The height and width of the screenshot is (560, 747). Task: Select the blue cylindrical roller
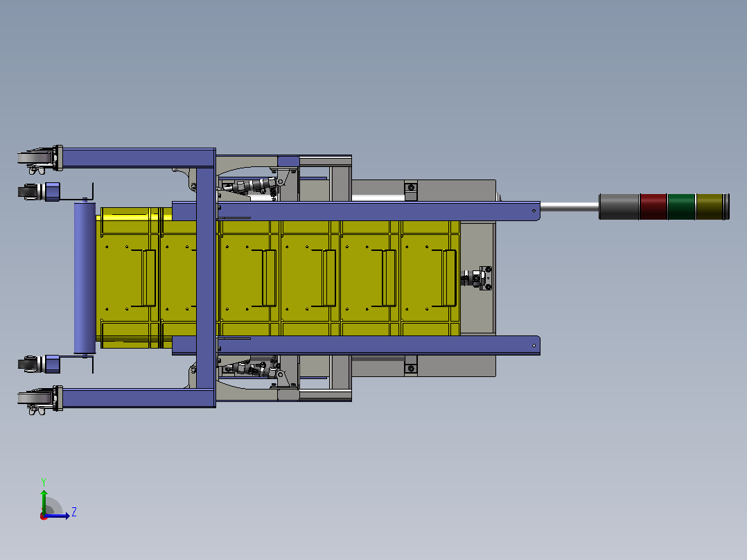point(85,278)
